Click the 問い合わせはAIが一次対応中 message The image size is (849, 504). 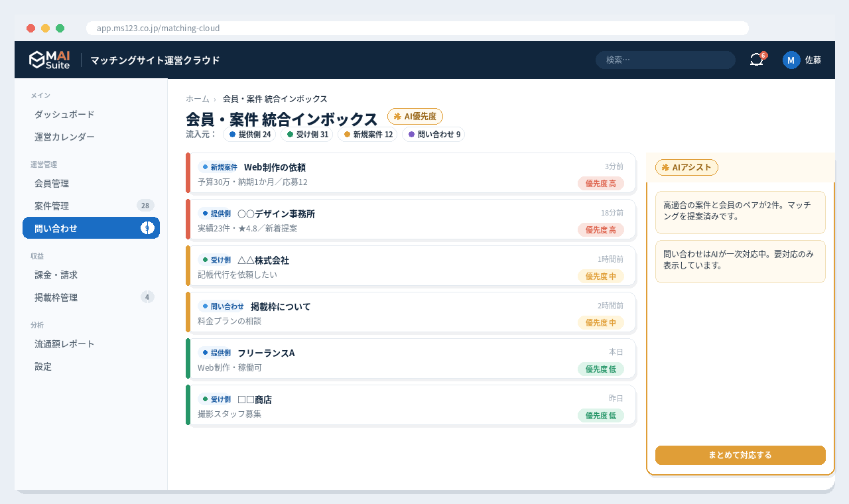point(740,261)
